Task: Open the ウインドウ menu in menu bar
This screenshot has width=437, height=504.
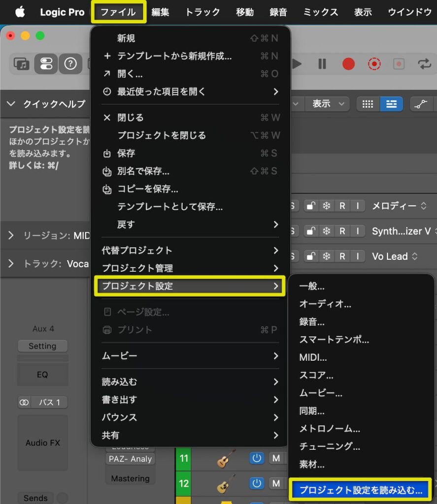Action: (x=409, y=12)
